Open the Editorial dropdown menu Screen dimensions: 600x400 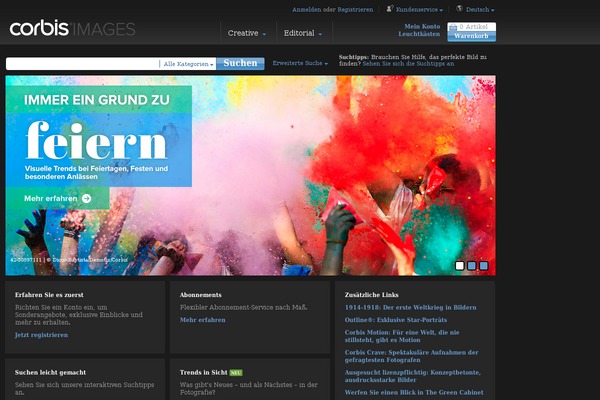tap(303, 33)
